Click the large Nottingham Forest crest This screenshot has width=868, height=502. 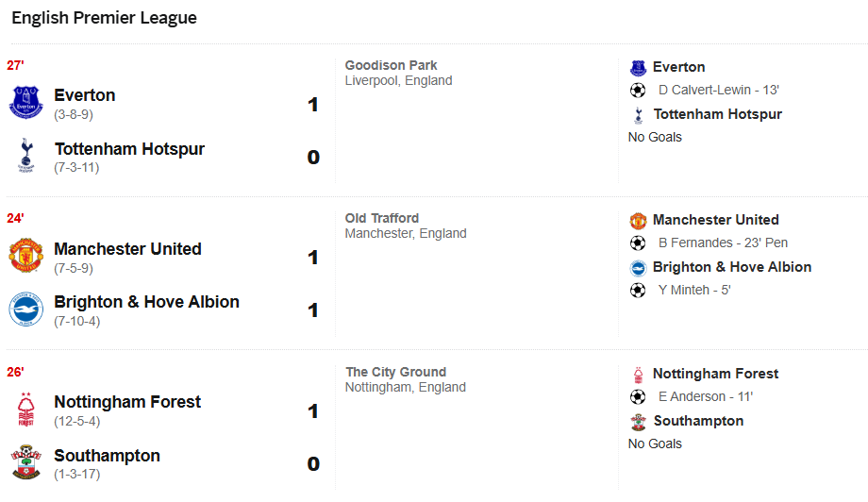tap(25, 410)
